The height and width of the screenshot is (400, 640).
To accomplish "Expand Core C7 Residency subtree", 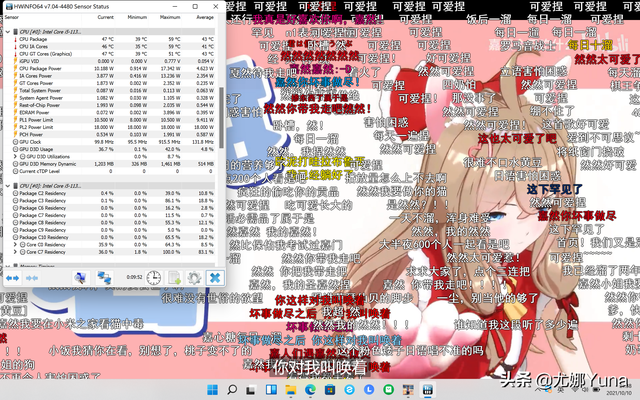I will pyautogui.click(x=16, y=252).
